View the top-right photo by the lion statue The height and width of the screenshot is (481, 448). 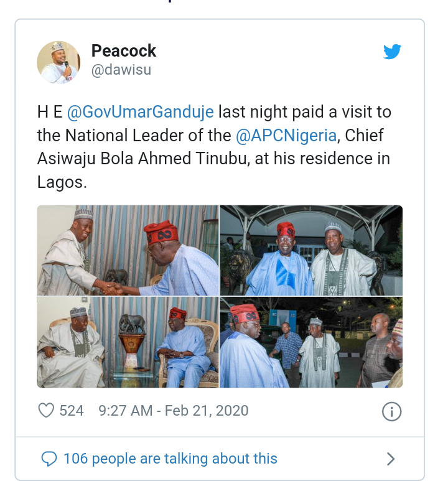click(x=311, y=250)
